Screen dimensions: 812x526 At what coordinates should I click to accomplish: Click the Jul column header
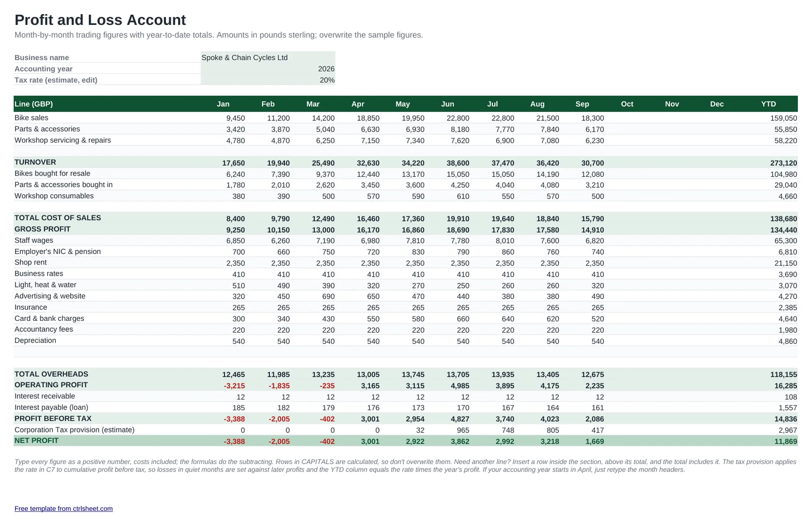[492, 104]
